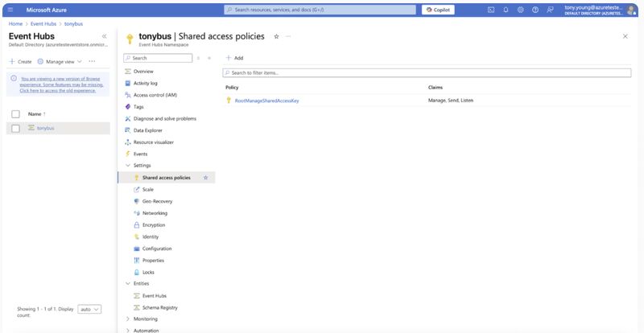Click Manage, Send, Listen claims cell
Image resolution: width=644 pixels, height=333 pixels.
tap(451, 101)
